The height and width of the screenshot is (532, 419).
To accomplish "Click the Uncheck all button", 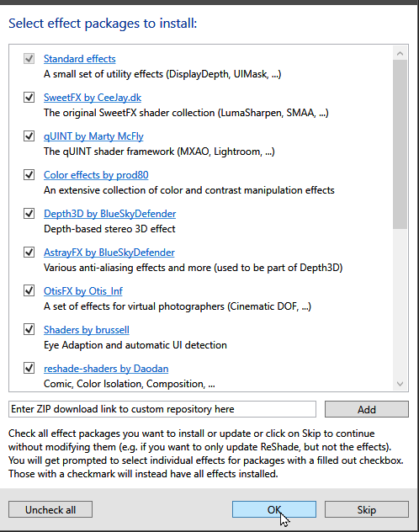I will click(x=50, y=509).
